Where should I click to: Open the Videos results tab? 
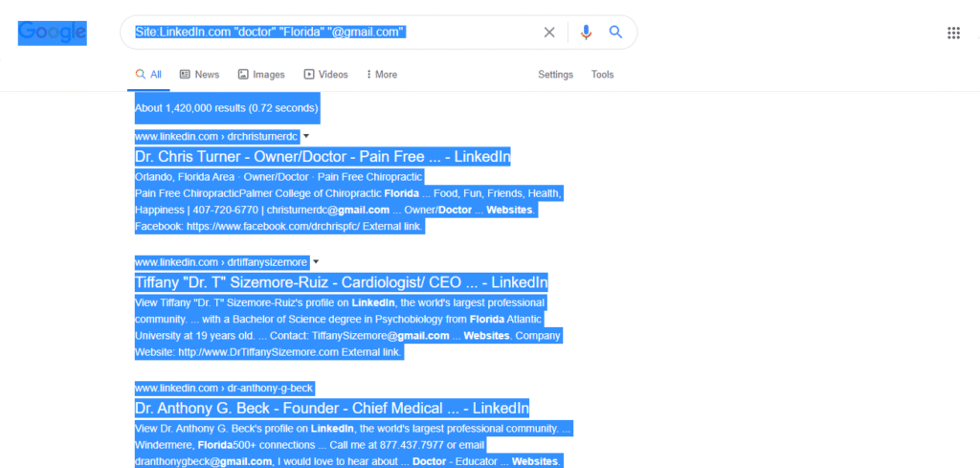pos(325,75)
